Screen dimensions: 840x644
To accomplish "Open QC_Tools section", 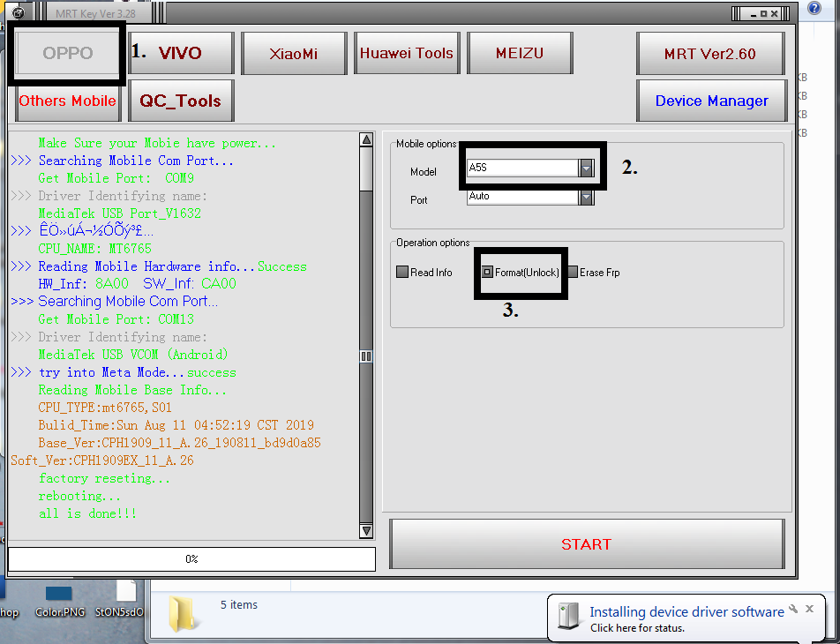I will pyautogui.click(x=181, y=101).
